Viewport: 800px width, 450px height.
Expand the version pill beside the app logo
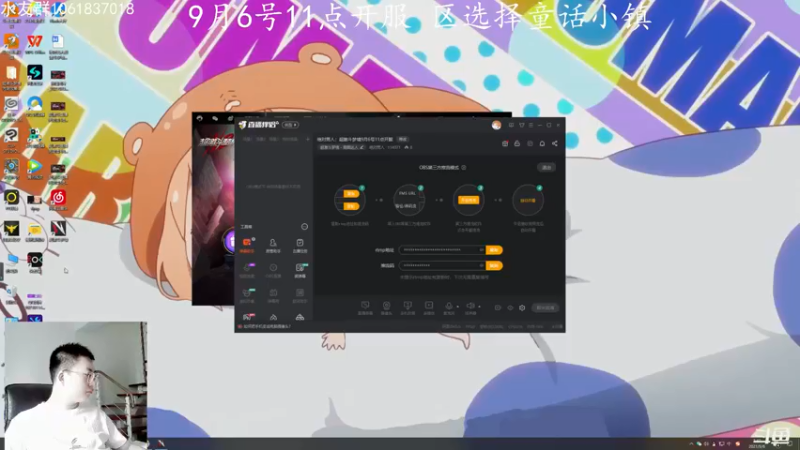pyautogui.click(x=290, y=125)
